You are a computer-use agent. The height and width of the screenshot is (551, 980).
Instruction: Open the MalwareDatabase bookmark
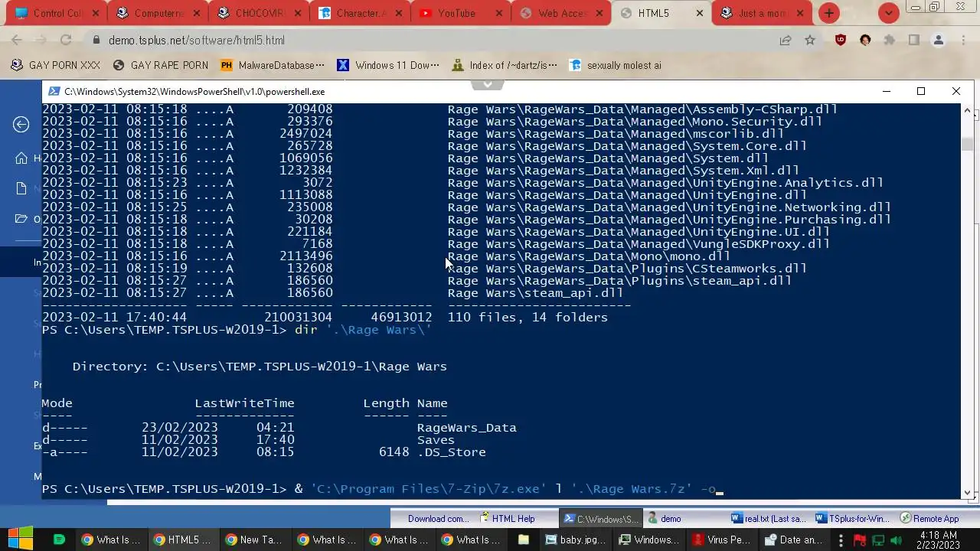pyautogui.click(x=273, y=65)
